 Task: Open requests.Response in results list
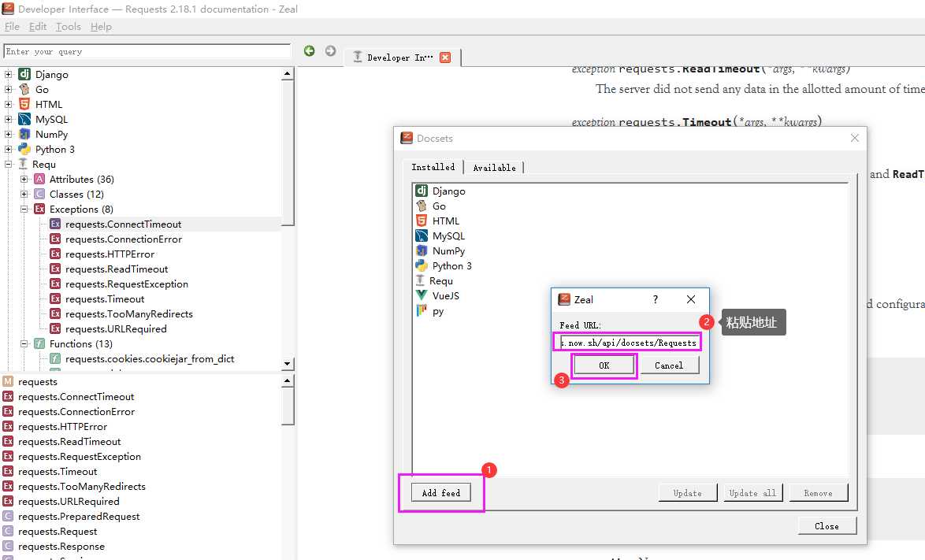point(61,547)
